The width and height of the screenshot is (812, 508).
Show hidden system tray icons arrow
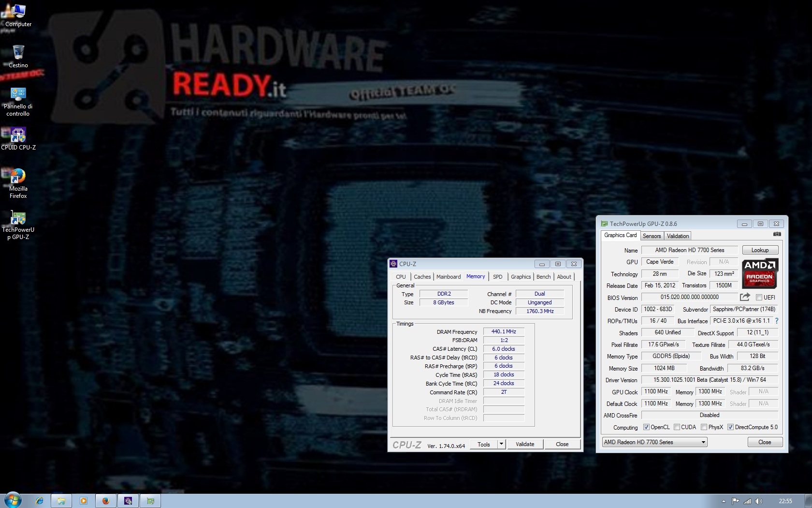tap(724, 501)
